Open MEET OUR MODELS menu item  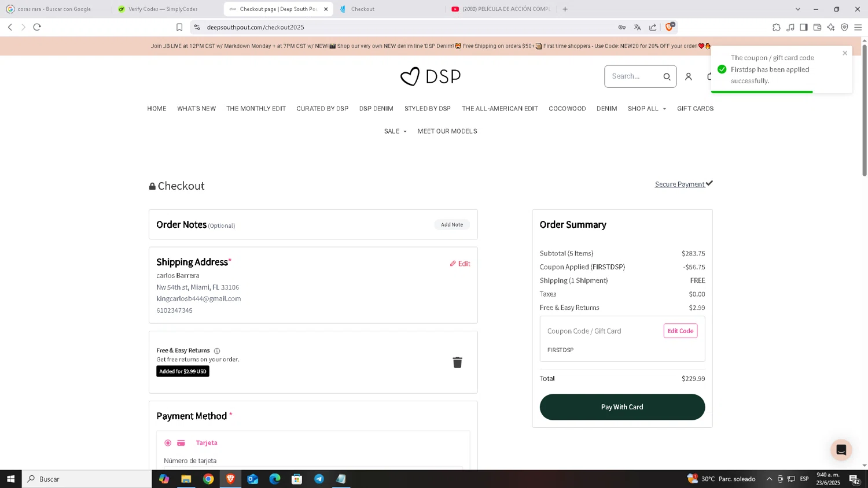(x=447, y=131)
